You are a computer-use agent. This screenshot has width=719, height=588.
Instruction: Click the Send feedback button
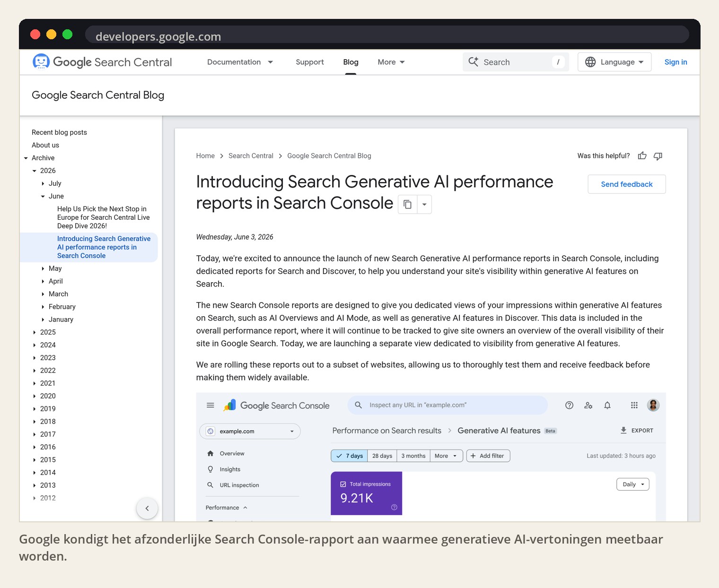tap(627, 184)
